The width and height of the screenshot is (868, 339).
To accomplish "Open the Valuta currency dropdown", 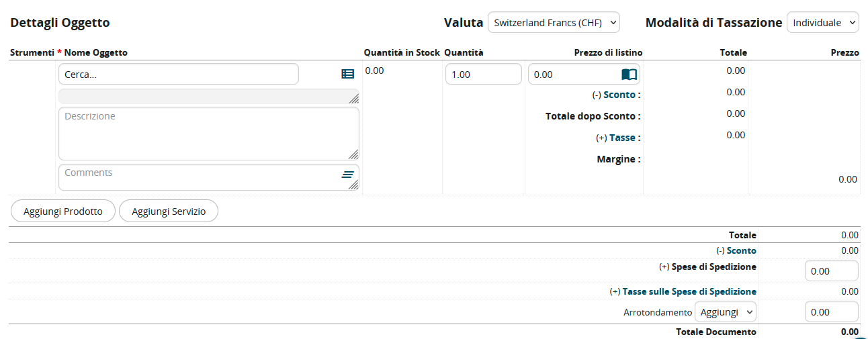I will pyautogui.click(x=554, y=22).
